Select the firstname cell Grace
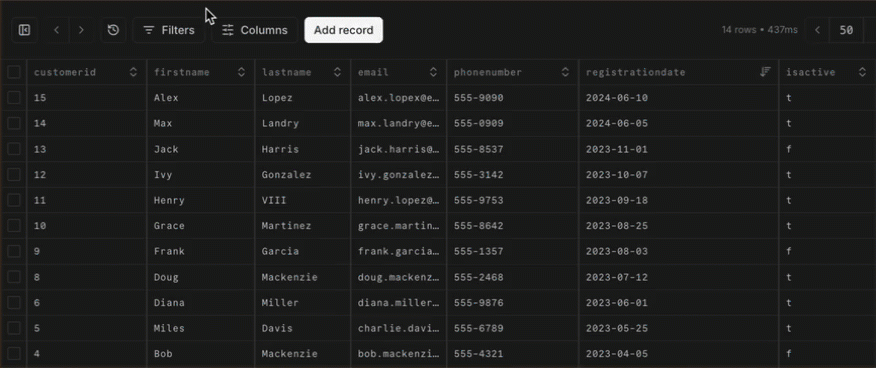 (x=201, y=226)
